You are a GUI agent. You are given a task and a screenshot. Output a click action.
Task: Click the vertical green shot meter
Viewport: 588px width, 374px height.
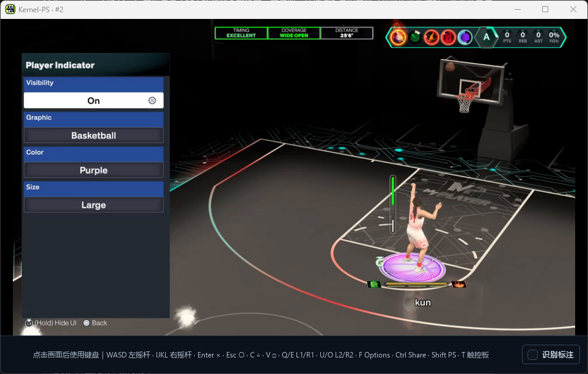click(392, 205)
